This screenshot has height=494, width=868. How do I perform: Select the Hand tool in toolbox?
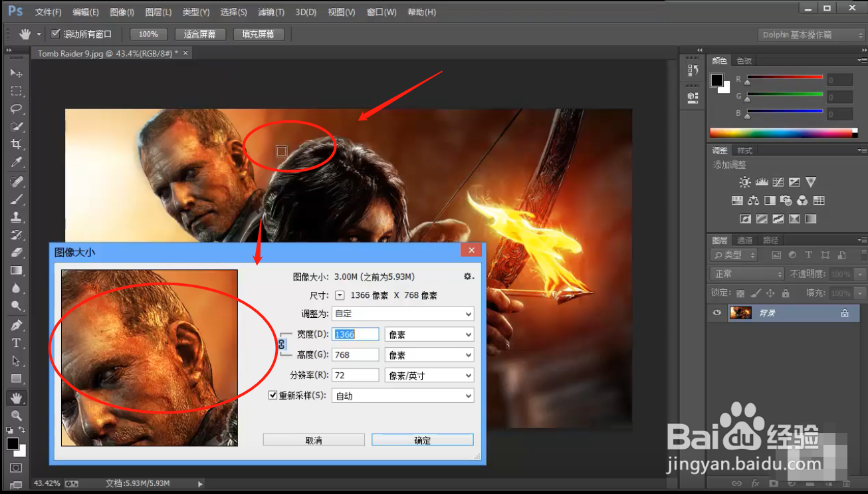[x=17, y=398]
